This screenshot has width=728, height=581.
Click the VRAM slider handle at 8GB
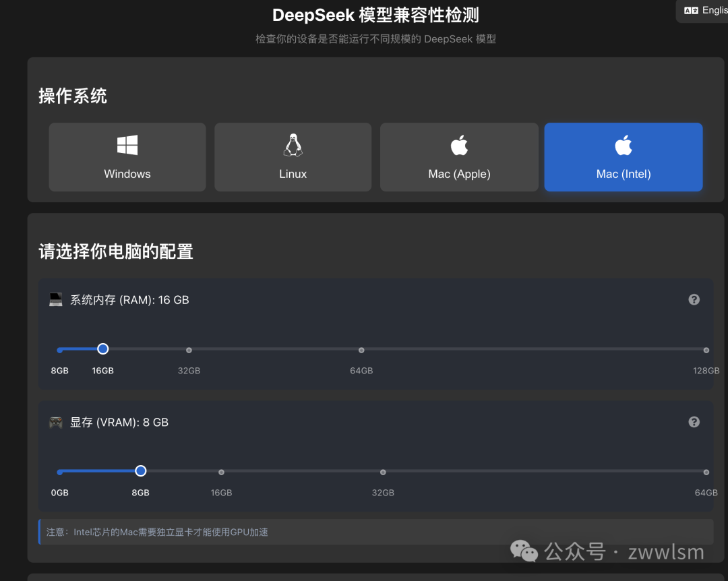coord(141,471)
